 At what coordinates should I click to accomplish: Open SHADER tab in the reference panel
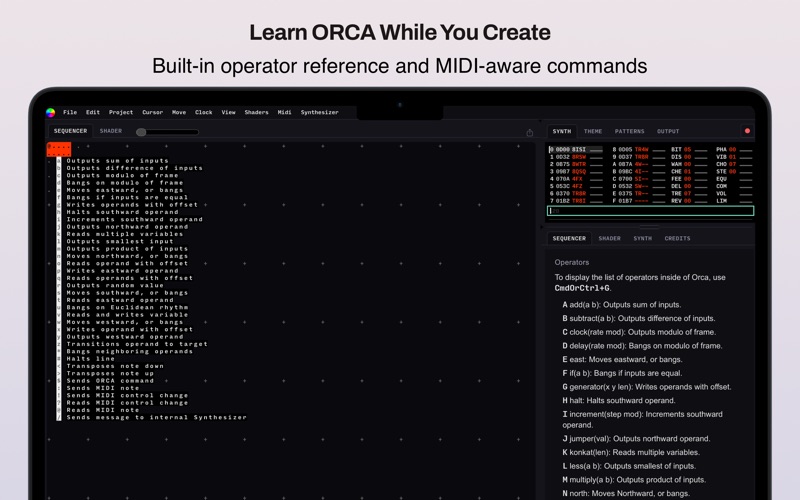click(610, 238)
